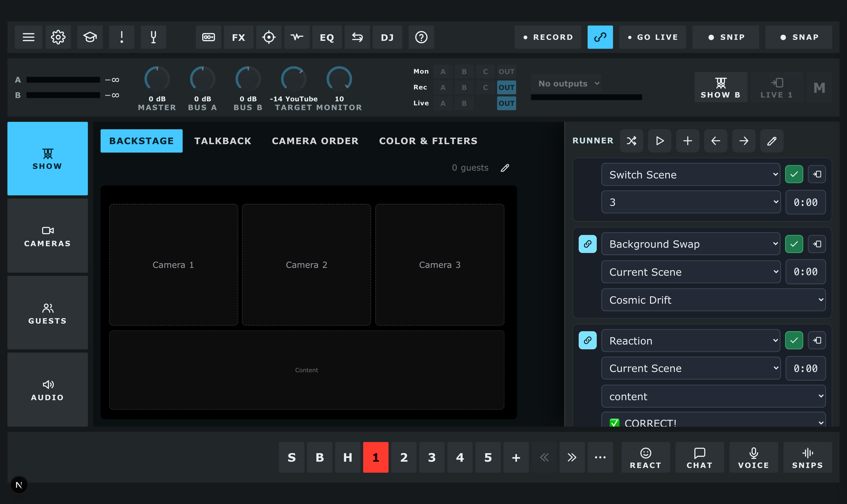Toggle Live row OUT routing button
Screen dimensions: 847x504
click(507, 103)
